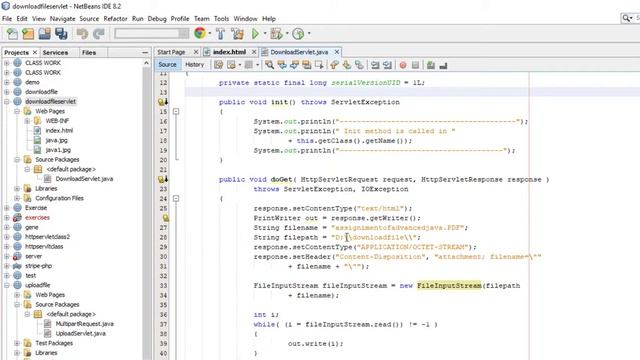Click the Find Selection magnifier icon
The height and width of the screenshot is (360, 640).
pos(269,65)
